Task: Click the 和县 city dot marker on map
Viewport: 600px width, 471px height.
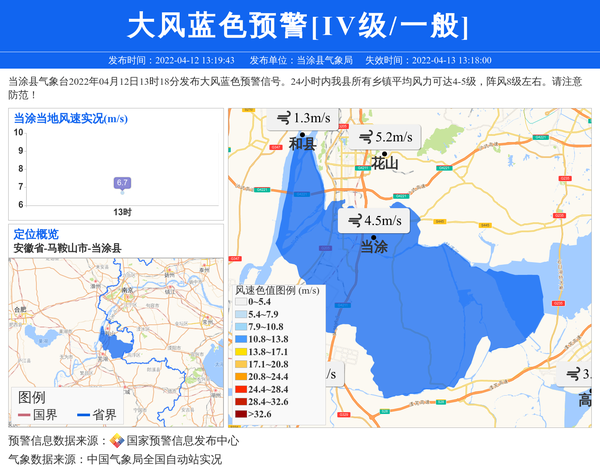Action: coord(302,134)
